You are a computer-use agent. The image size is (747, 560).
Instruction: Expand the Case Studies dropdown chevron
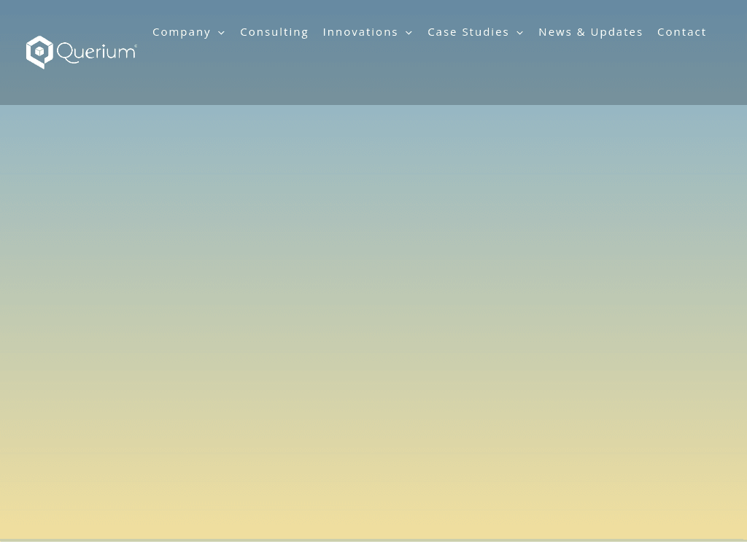tap(520, 33)
